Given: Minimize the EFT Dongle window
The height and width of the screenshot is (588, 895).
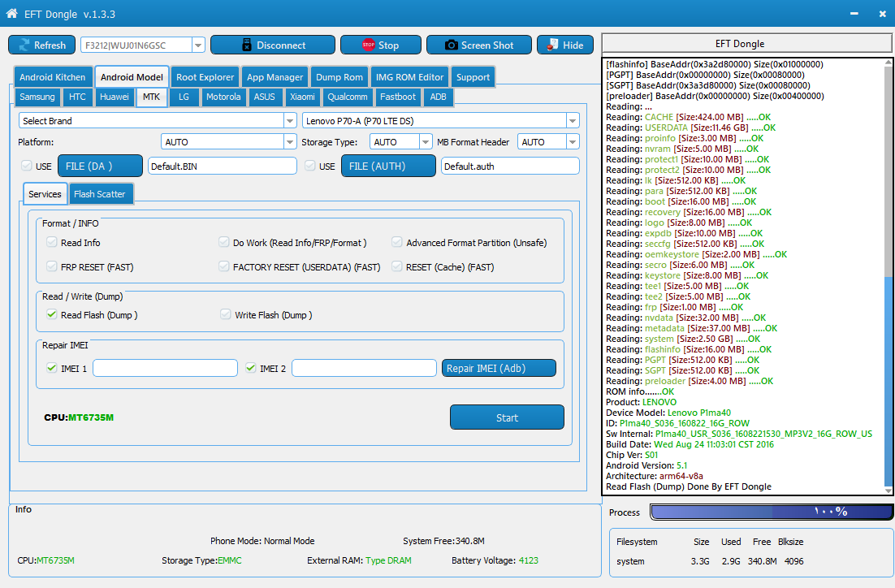Looking at the screenshot, I should tap(854, 14).
